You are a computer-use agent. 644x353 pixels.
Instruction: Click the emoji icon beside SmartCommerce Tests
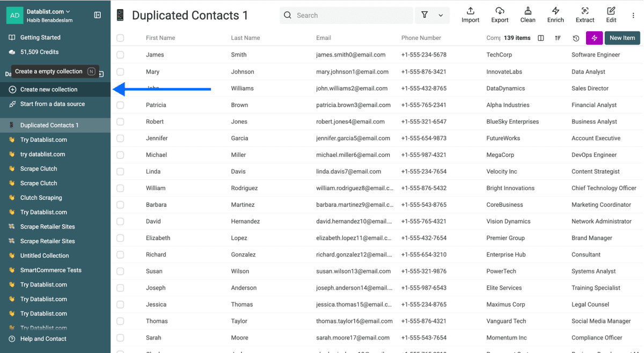[x=12, y=270]
